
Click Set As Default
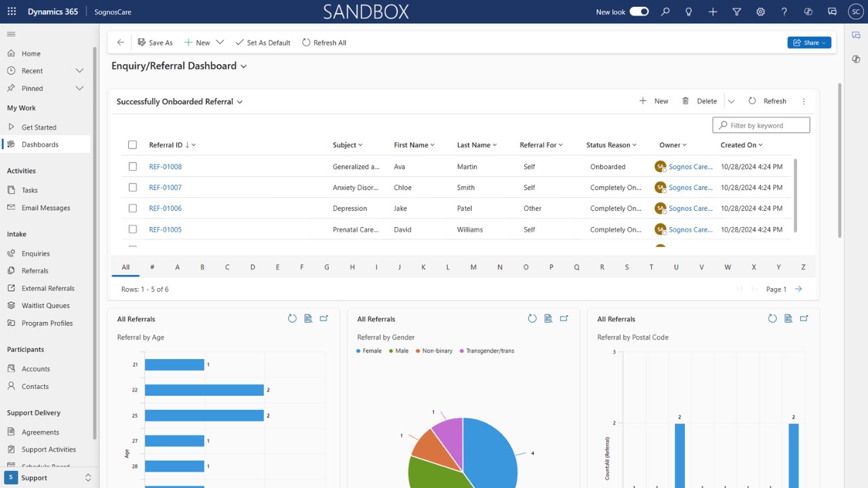262,42
